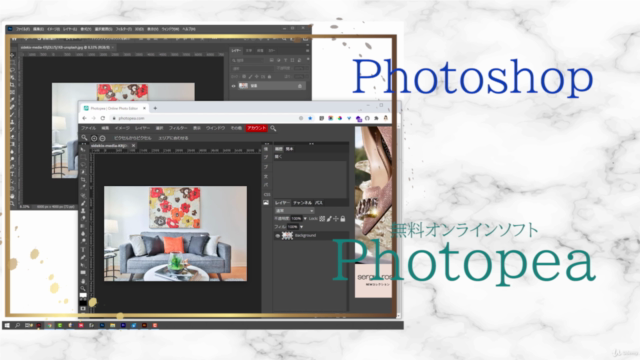Viewport: 640px width, 360px height.
Task: Click Chrome reload button
Action: point(102,118)
